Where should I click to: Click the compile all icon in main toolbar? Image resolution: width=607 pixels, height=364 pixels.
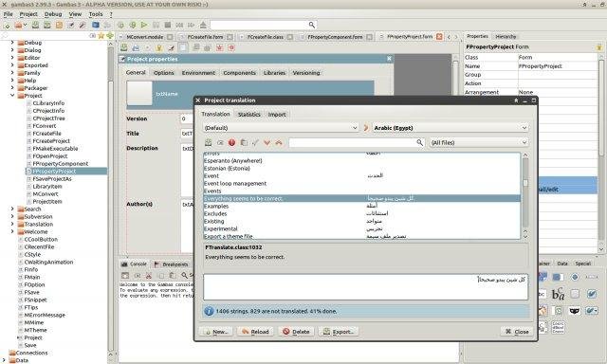pyautogui.click(x=133, y=26)
